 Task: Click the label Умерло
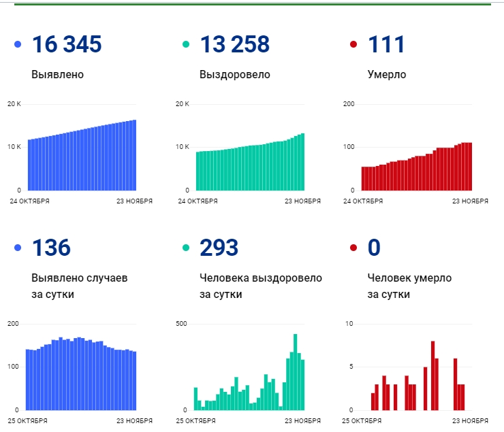[x=387, y=75]
